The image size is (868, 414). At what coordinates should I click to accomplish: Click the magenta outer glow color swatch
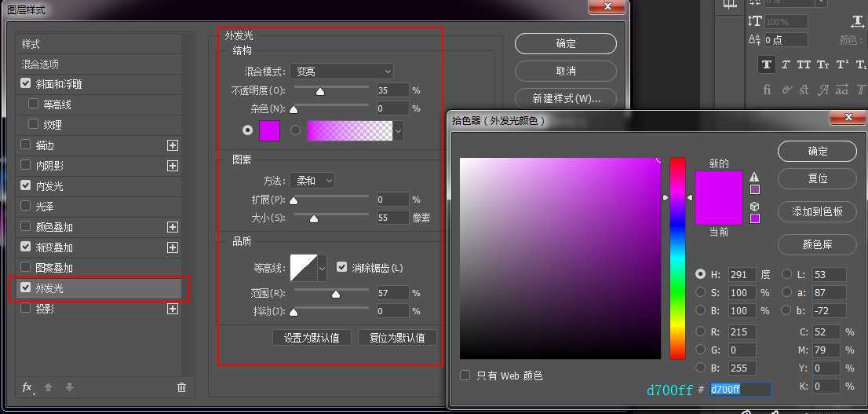269,130
